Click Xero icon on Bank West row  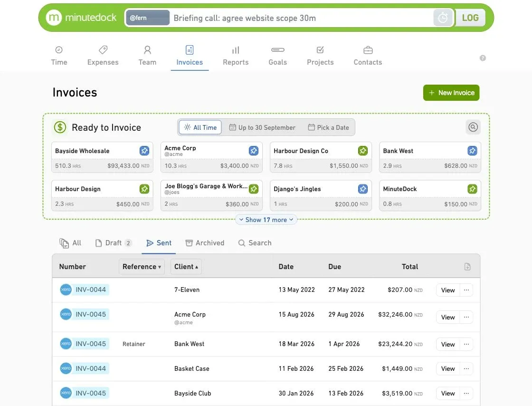(66, 344)
